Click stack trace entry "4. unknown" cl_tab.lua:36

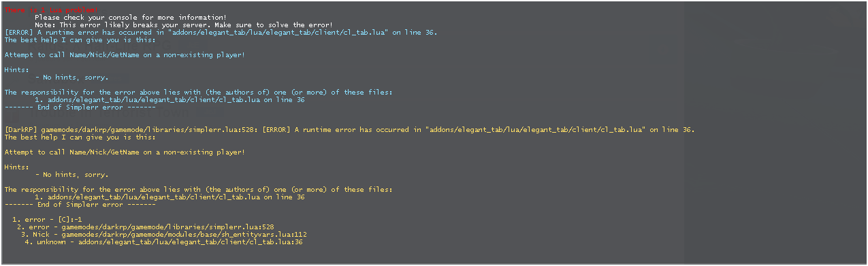(x=164, y=242)
